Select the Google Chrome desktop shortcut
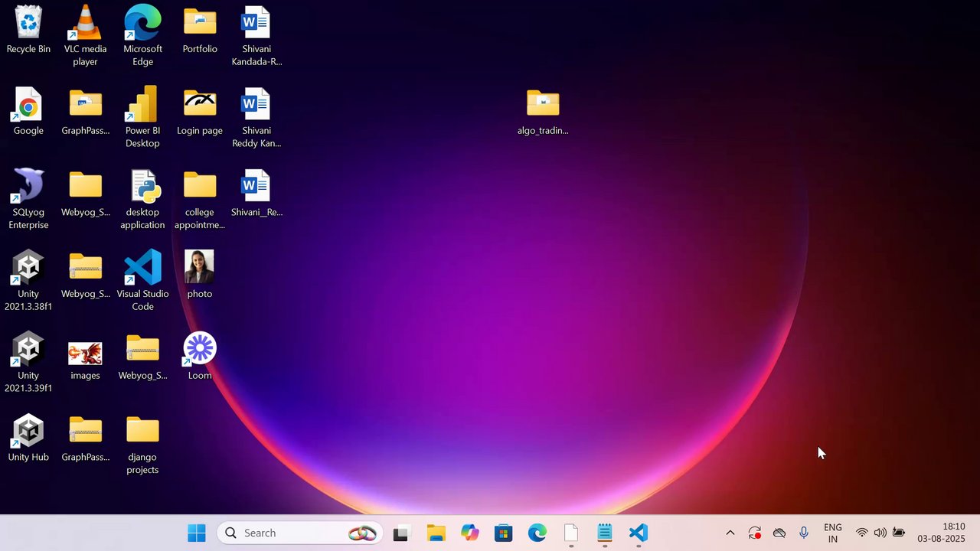Image resolution: width=980 pixels, height=551 pixels. click(28, 112)
